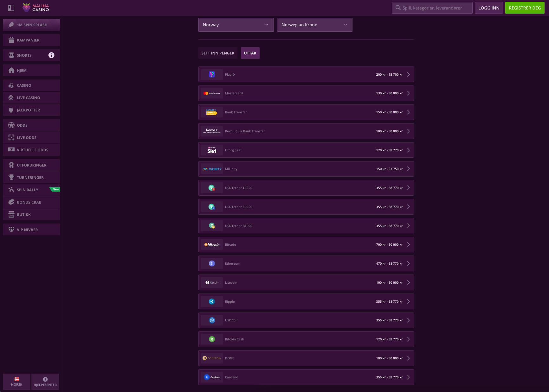Select the Norsk flag language icon
This screenshot has height=392, width=549.
[17, 379]
